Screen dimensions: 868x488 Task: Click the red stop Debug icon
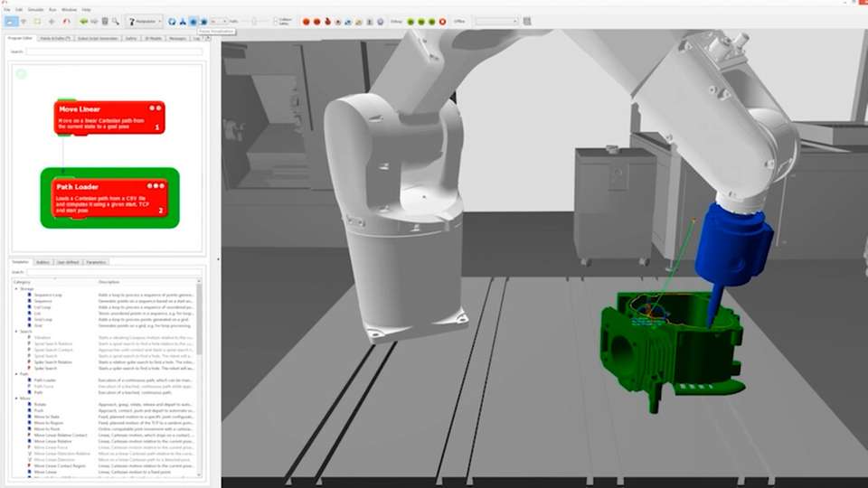(442, 22)
